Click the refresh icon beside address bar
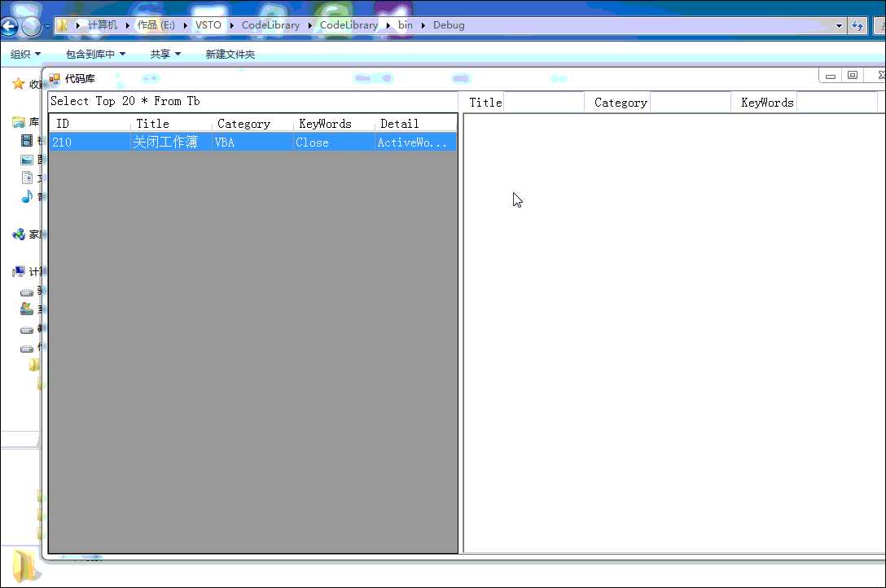The height and width of the screenshot is (588, 886). tap(857, 25)
